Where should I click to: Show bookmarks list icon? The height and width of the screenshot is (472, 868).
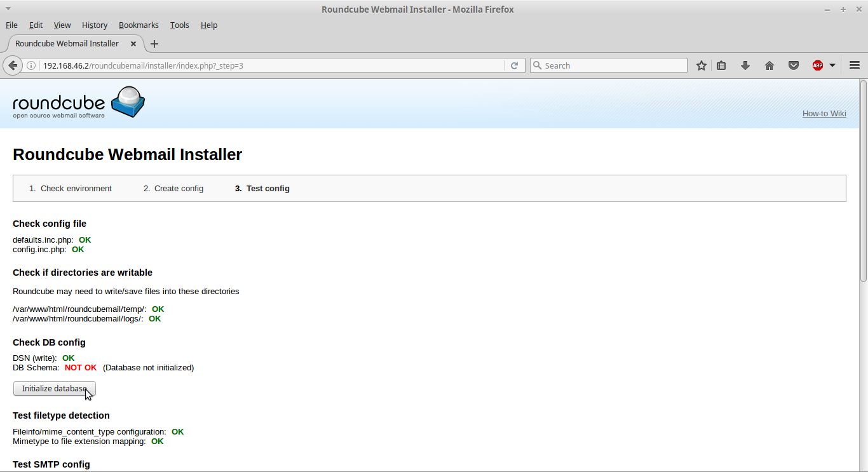[x=721, y=65]
